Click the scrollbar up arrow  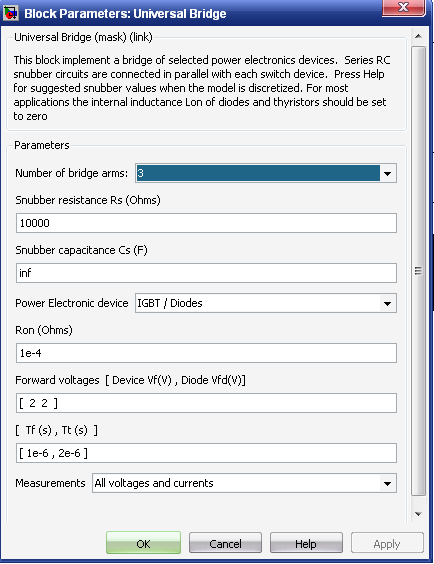(x=418, y=36)
